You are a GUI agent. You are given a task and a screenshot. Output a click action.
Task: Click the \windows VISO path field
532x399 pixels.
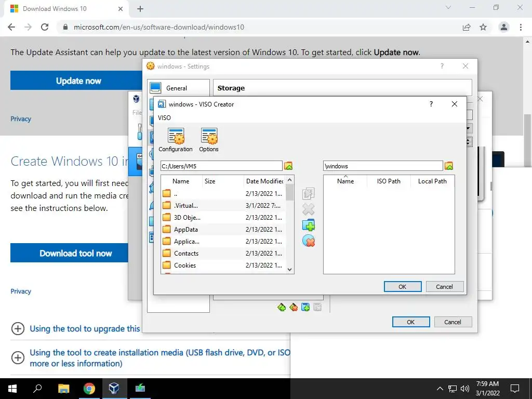(x=383, y=166)
